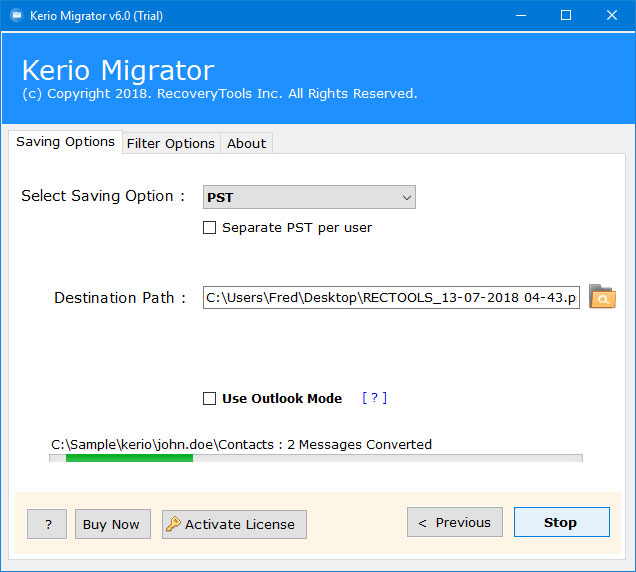
Task: Click the question mark help button
Action: coord(47,524)
